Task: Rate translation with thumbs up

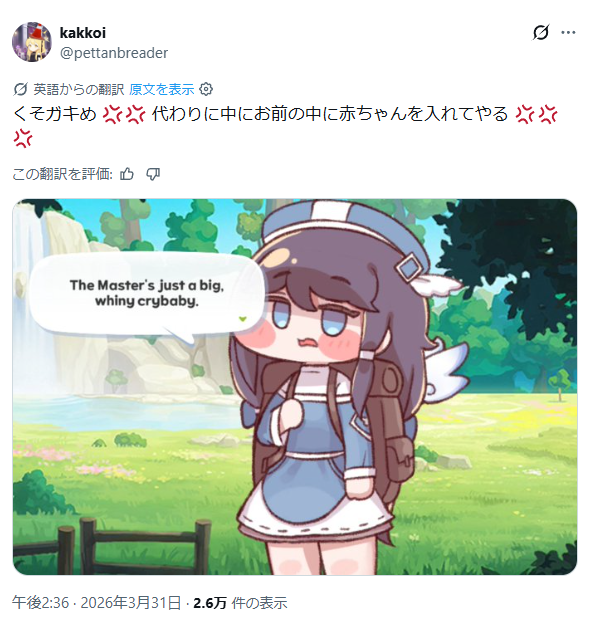Action: (127, 174)
